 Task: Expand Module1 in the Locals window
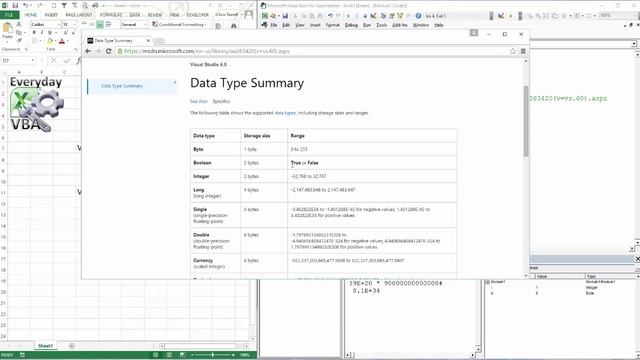(x=487, y=282)
